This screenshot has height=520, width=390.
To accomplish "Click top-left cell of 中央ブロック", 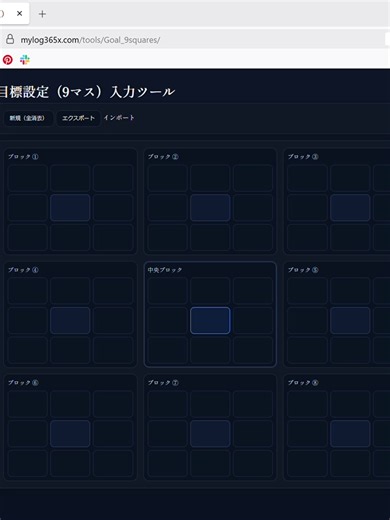I will (x=167, y=291).
